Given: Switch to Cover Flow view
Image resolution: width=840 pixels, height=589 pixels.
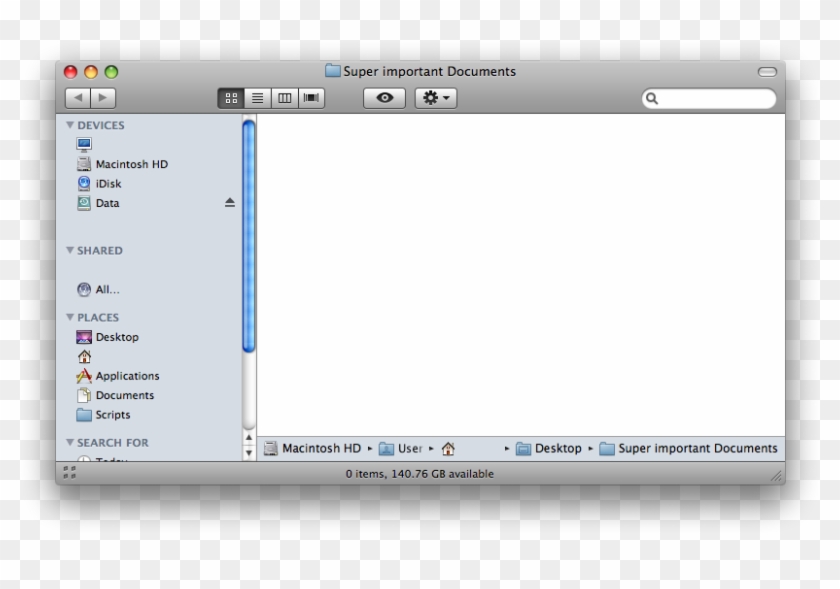Looking at the screenshot, I should [310, 97].
